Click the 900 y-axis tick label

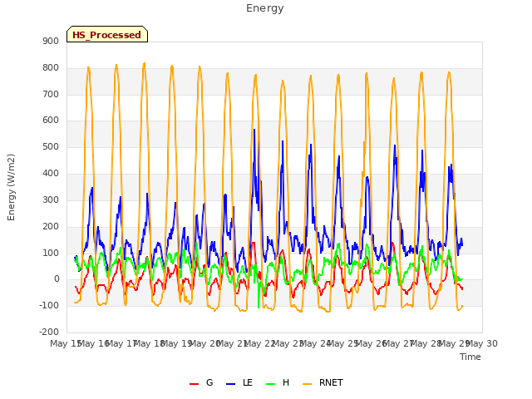coord(51,41)
